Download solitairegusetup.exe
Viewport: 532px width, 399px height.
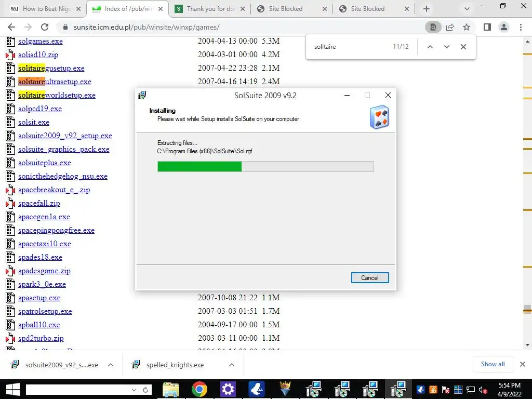tap(51, 68)
